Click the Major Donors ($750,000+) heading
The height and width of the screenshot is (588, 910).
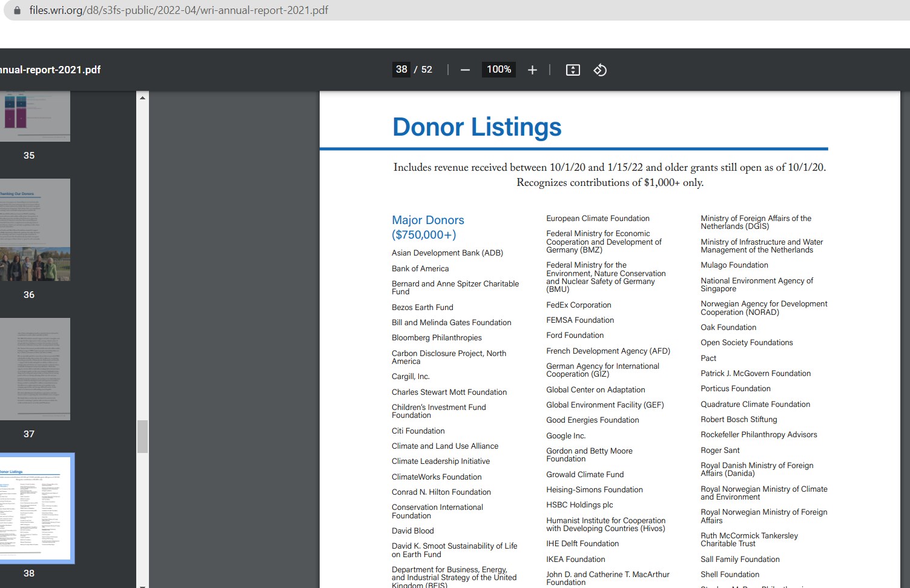click(428, 227)
